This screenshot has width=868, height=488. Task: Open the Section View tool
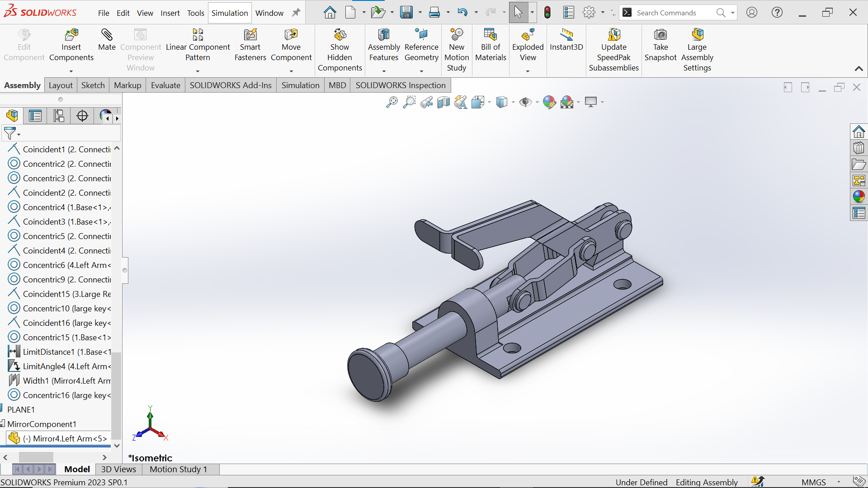click(443, 102)
